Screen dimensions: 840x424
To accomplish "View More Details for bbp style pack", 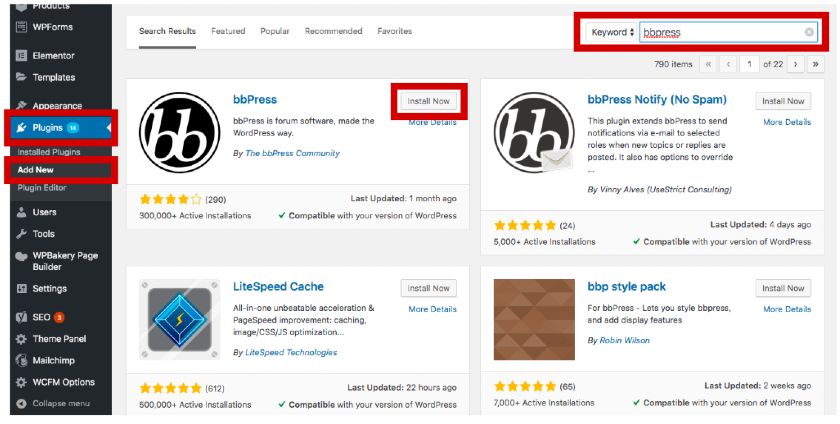I will click(x=787, y=309).
